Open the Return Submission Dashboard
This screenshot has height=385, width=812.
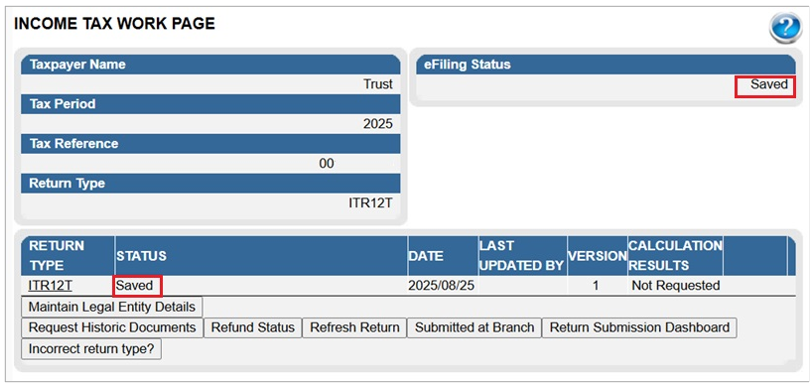click(640, 327)
